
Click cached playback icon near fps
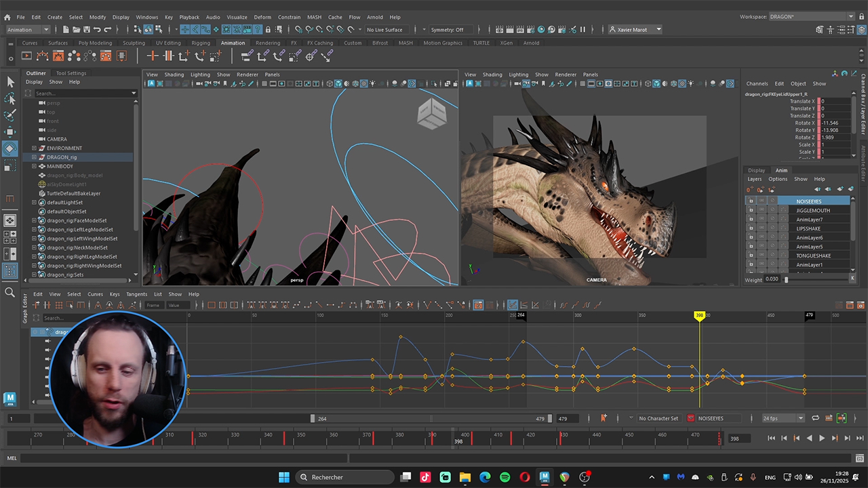[x=829, y=418]
